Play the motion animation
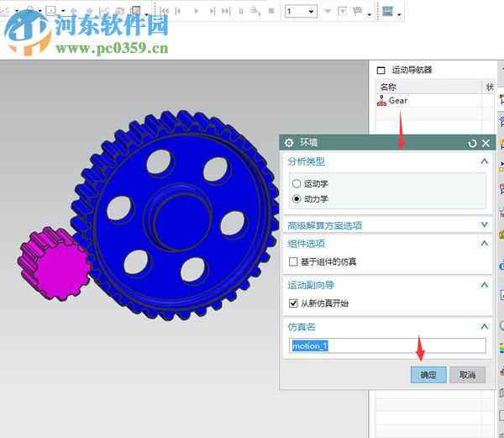Screen dimensions: 504x438 (x=196, y=11)
